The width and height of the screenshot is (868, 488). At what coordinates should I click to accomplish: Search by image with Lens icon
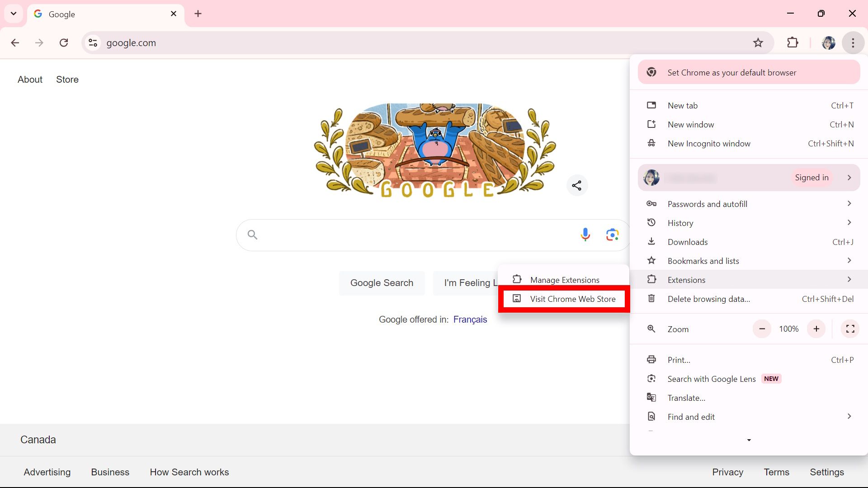click(613, 235)
